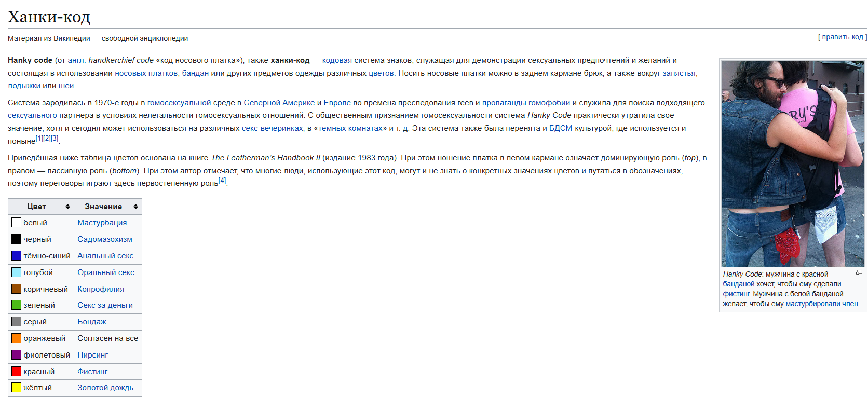Screen dimensions: 868x410
Task: Click the 'оранжевый' color name cell
Action: click(x=41, y=338)
